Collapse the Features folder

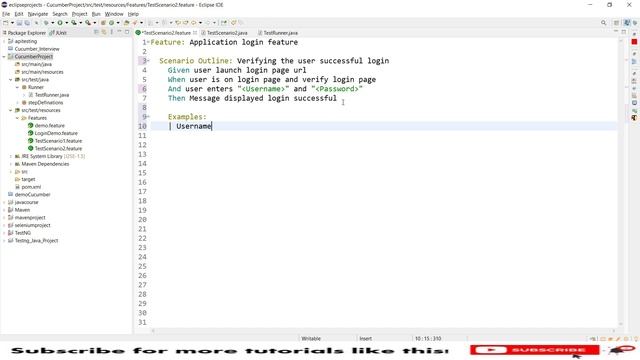pos(18,118)
